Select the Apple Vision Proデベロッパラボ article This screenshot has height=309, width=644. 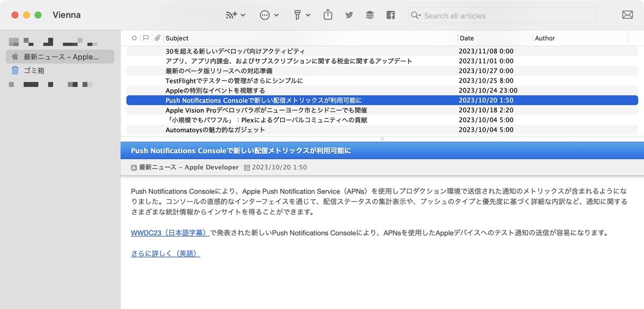pyautogui.click(x=382, y=110)
